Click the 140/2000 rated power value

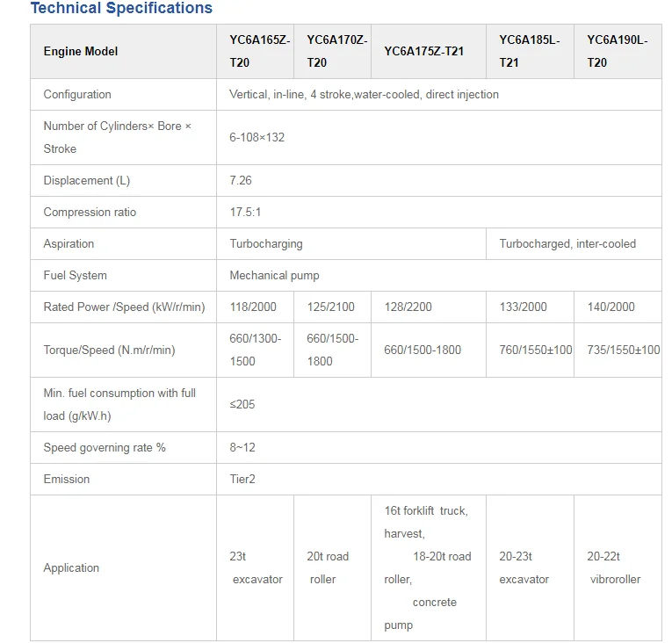point(611,307)
